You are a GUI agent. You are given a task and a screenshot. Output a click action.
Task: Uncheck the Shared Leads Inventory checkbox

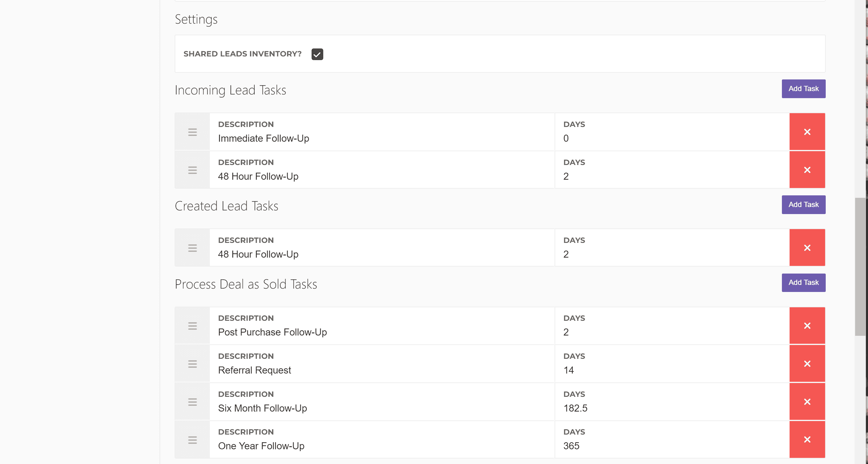tap(317, 54)
